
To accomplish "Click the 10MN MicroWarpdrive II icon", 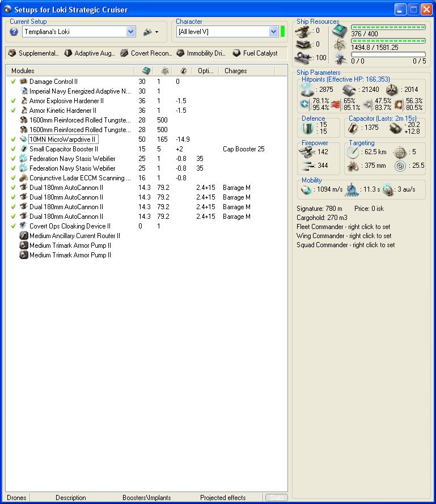I will (23, 139).
